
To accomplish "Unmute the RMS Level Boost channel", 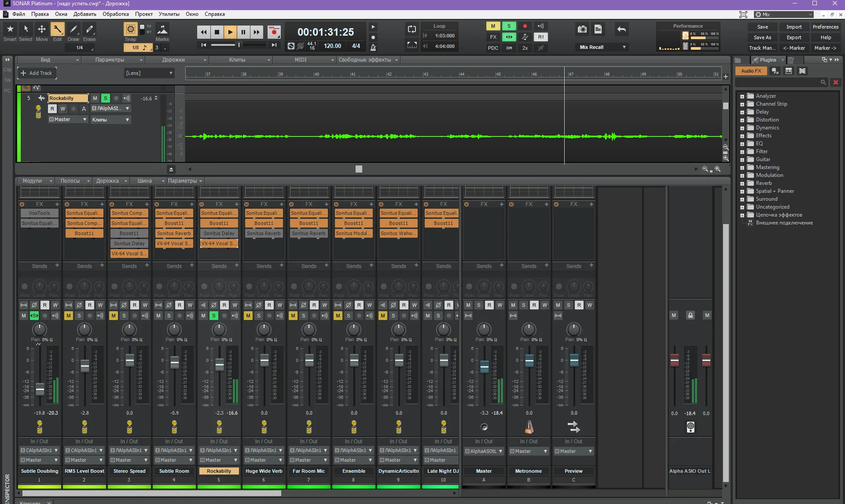I will click(x=69, y=316).
